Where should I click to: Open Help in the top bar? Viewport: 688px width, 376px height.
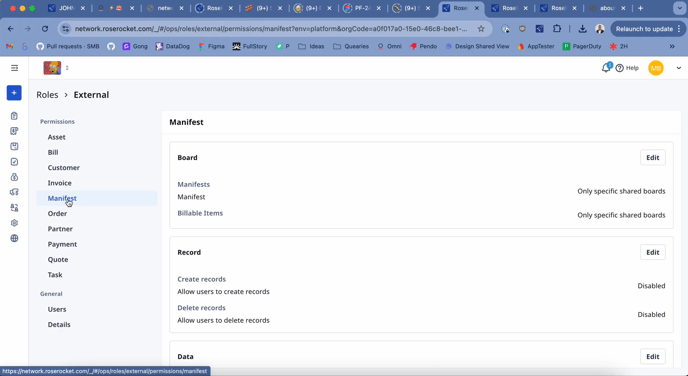pyautogui.click(x=627, y=68)
